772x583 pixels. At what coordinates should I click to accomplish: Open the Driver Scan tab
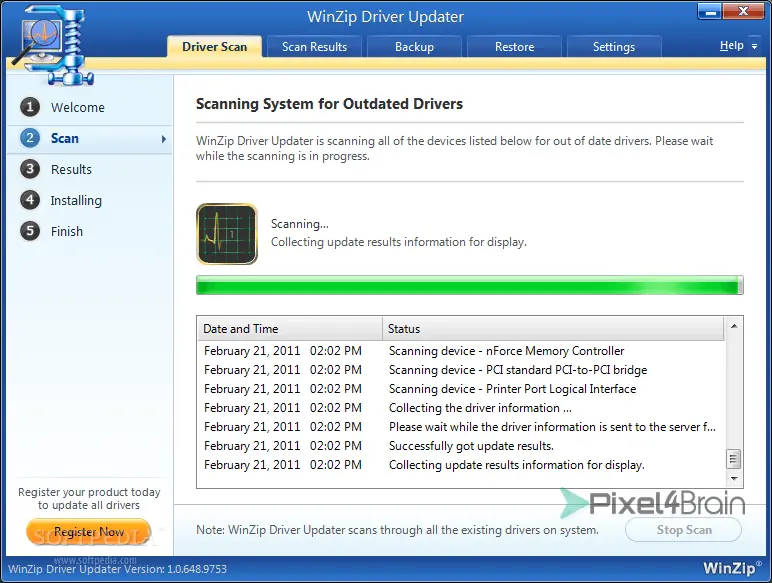pyautogui.click(x=214, y=47)
